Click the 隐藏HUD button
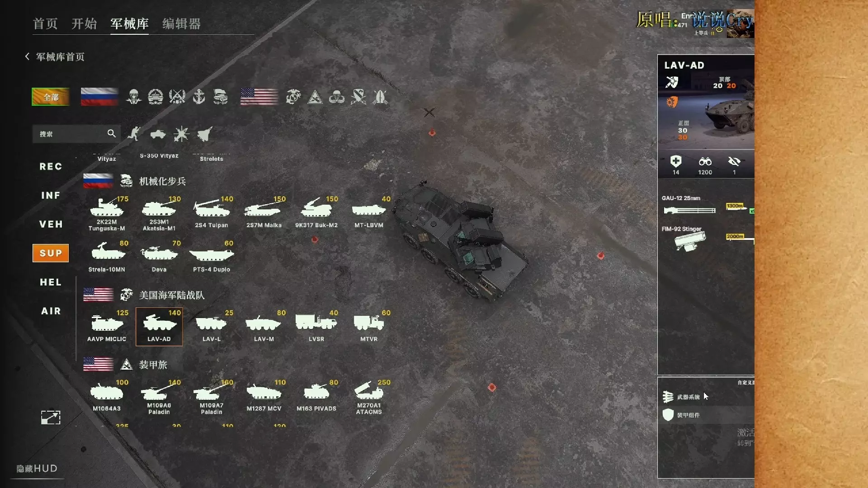The image size is (868, 488). tap(37, 469)
